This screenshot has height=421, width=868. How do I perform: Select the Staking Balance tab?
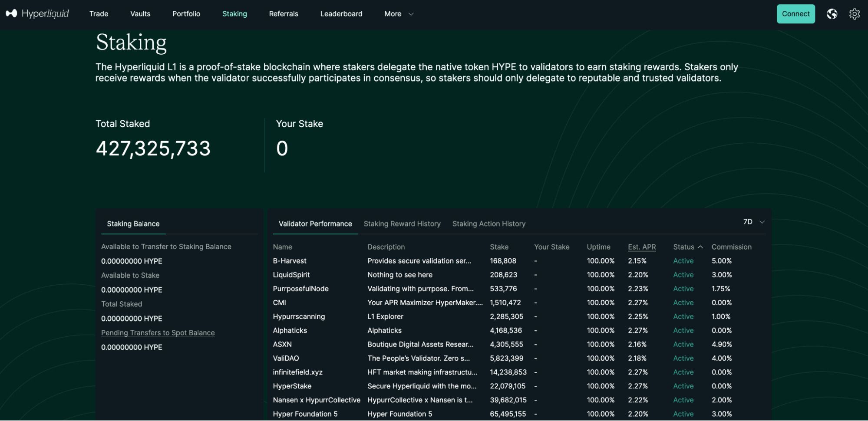tap(133, 224)
